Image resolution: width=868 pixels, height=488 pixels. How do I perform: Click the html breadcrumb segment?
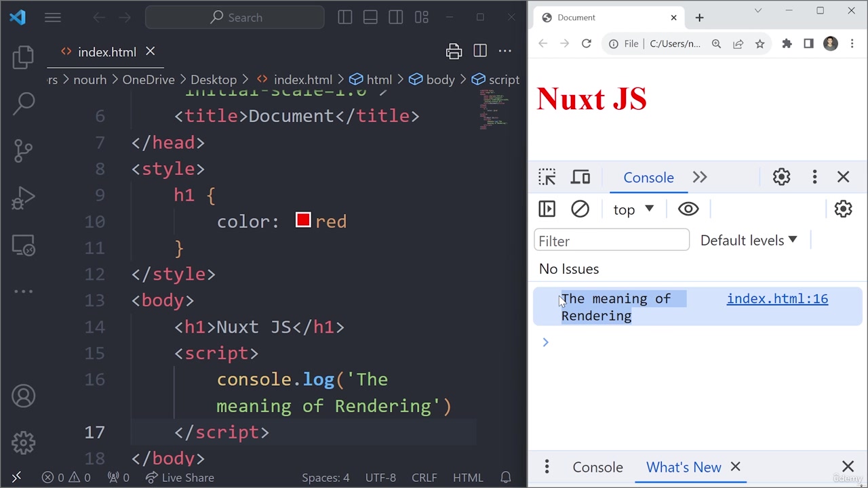(x=371, y=80)
